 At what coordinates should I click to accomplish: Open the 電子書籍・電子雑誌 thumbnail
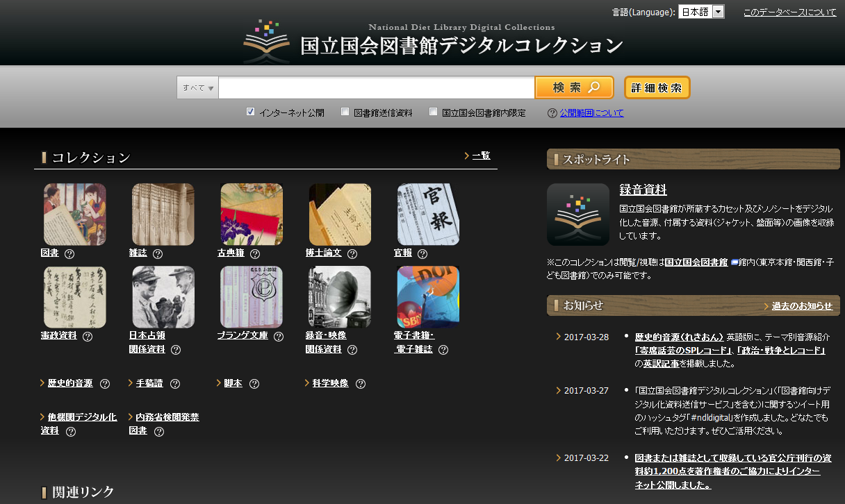click(428, 297)
